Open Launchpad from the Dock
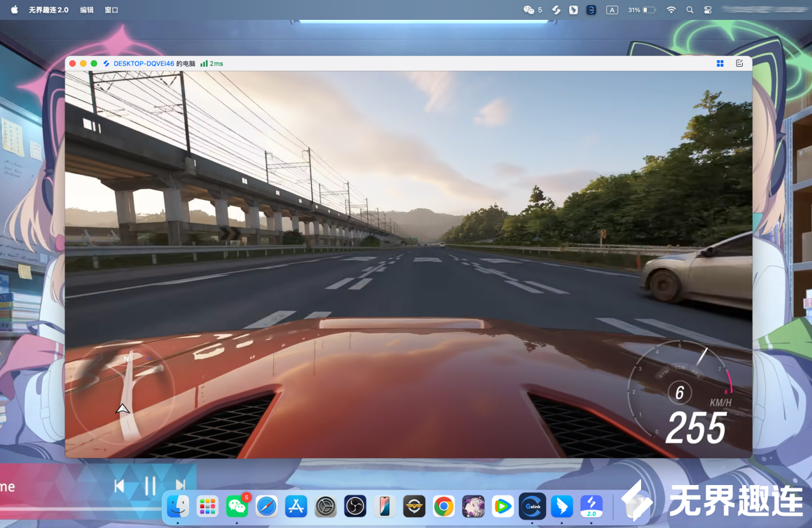This screenshot has width=812, height=528. [207, 506]
